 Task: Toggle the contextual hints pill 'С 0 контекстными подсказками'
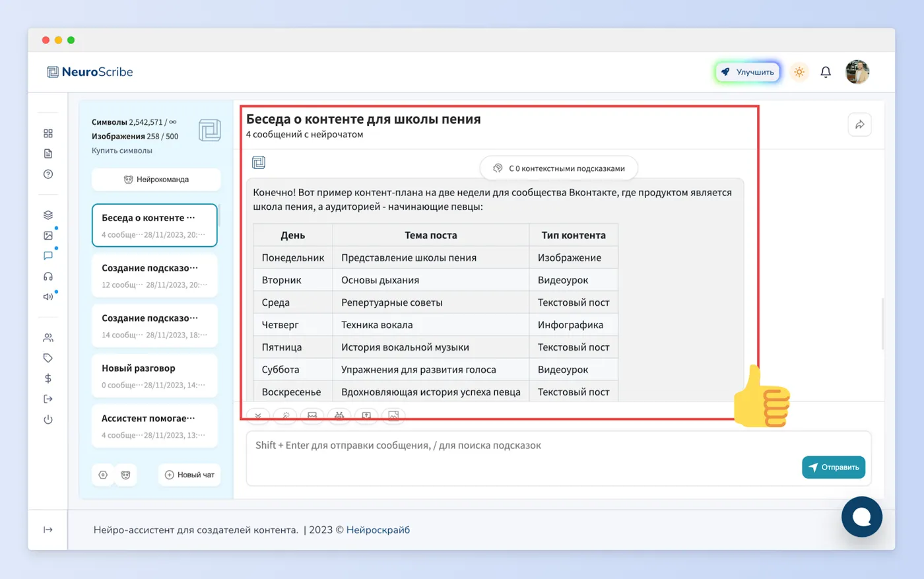pyautogui.click(x=559, y=168)
